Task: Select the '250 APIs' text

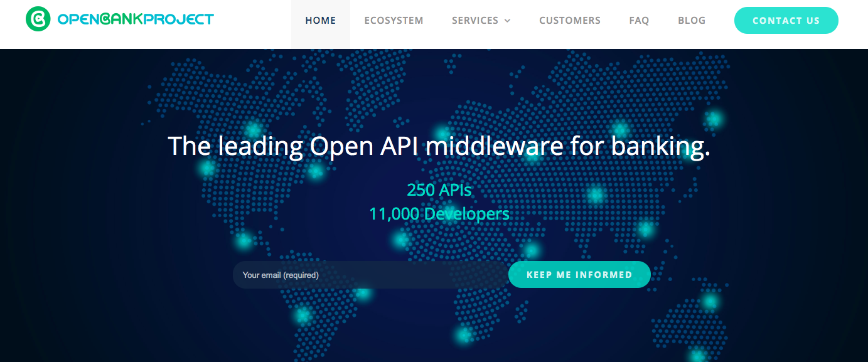Action: pos(439,189)
